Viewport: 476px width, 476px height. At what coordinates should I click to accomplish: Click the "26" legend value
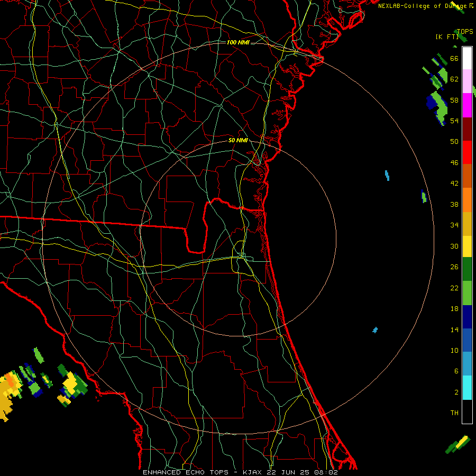pyautogui.click(x=454, y=267)
